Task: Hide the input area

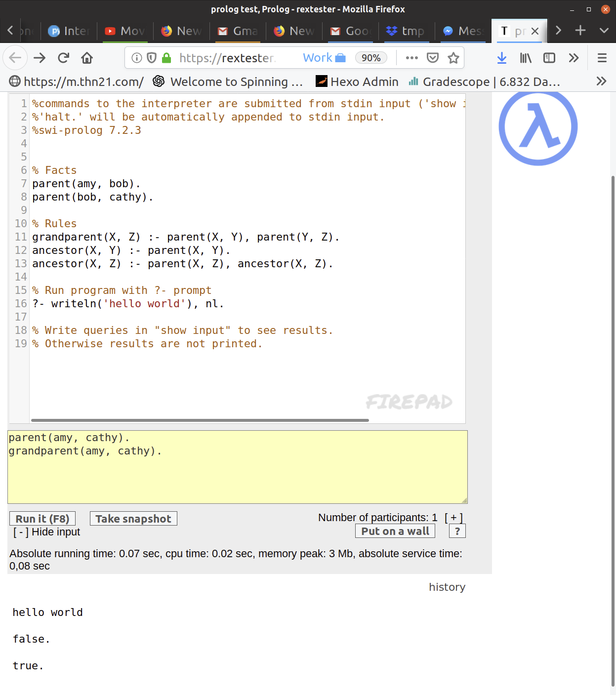Action: tap(46, 532)
